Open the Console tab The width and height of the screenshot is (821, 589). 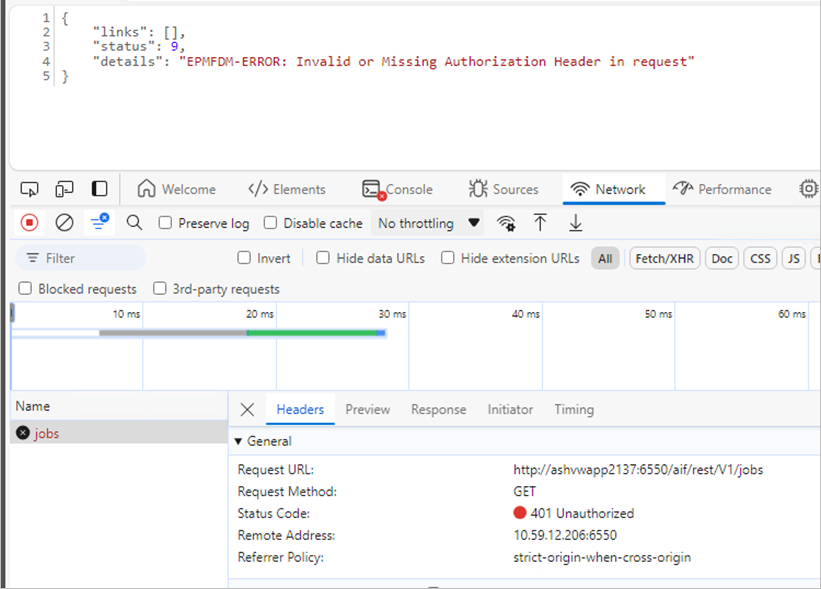[x=397, y=189]
